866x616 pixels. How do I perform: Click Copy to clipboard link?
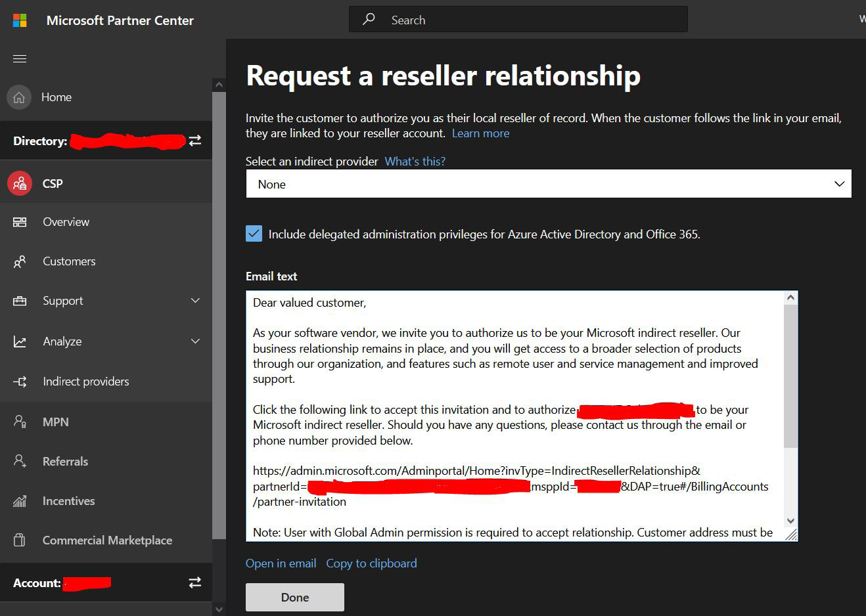pyautogui.click(x=371, y=563)
